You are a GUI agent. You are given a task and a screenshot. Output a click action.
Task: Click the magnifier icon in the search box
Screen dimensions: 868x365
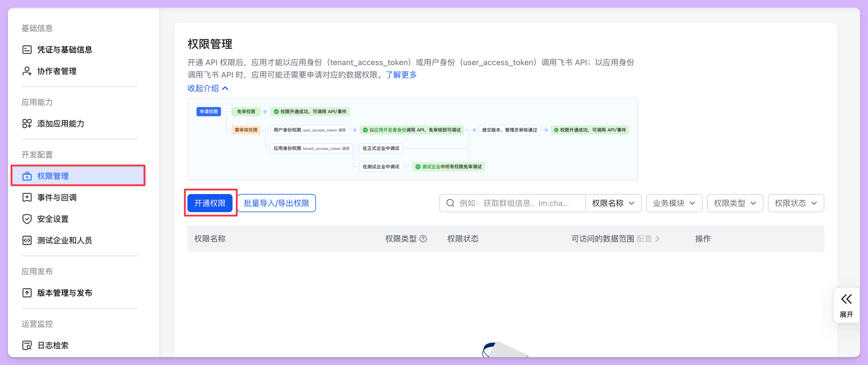(x=450, y=203)
